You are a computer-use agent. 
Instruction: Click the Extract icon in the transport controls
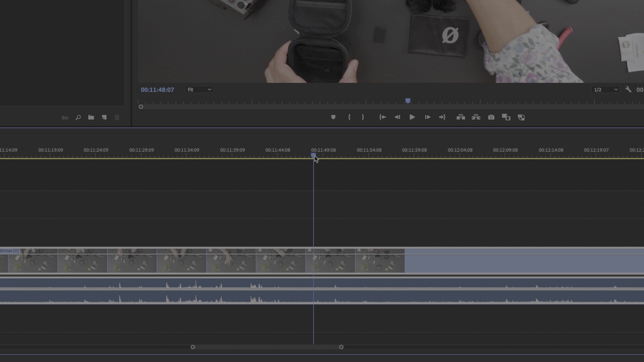pyautogui.click(x=475, y=117)
